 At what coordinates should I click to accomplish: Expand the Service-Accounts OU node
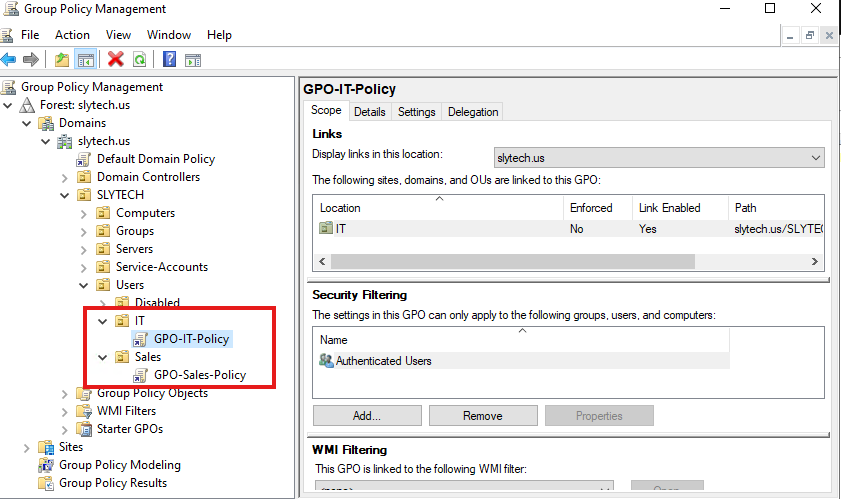click(x=84, y=267)
